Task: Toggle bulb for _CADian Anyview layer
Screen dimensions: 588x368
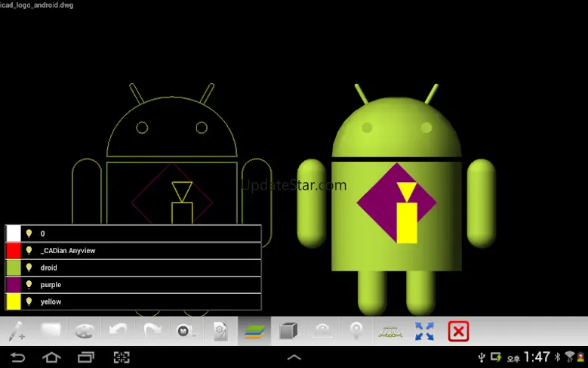Action: pyautogui.click(x=29, y=250)
